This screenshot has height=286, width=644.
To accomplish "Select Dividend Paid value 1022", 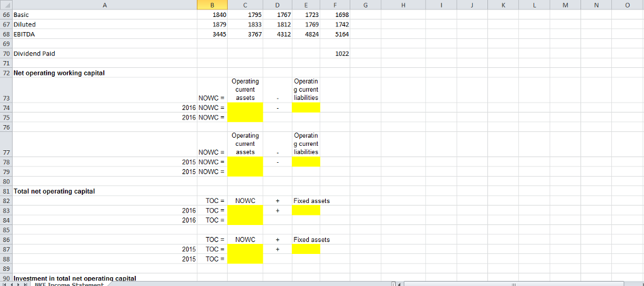I will (x=335, y=54).
